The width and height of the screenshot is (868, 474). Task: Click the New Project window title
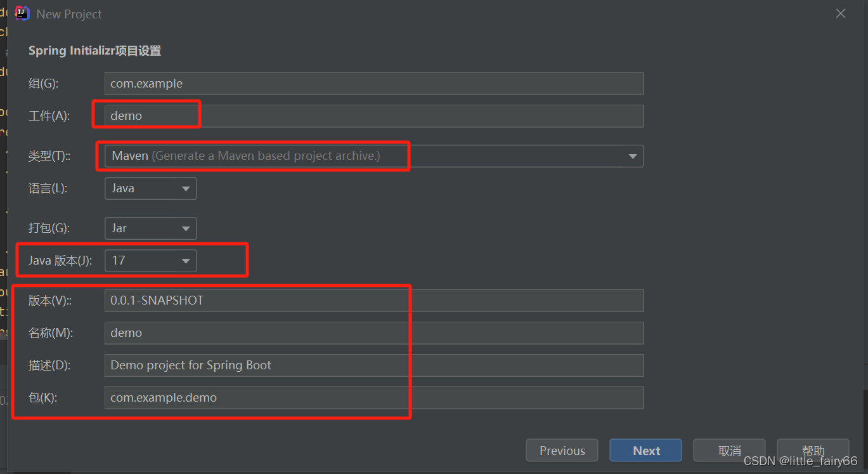click(69, 14)
